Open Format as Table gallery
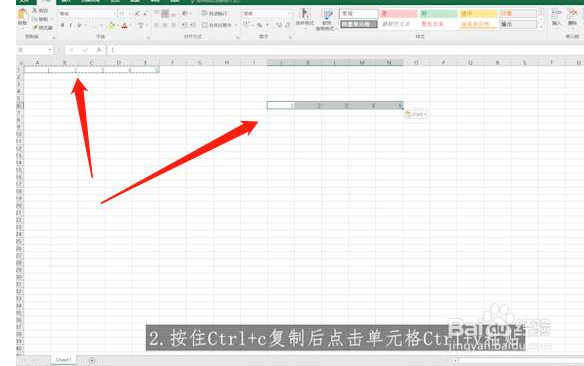This screenshot has height=366, width=584. coord(327,19)
